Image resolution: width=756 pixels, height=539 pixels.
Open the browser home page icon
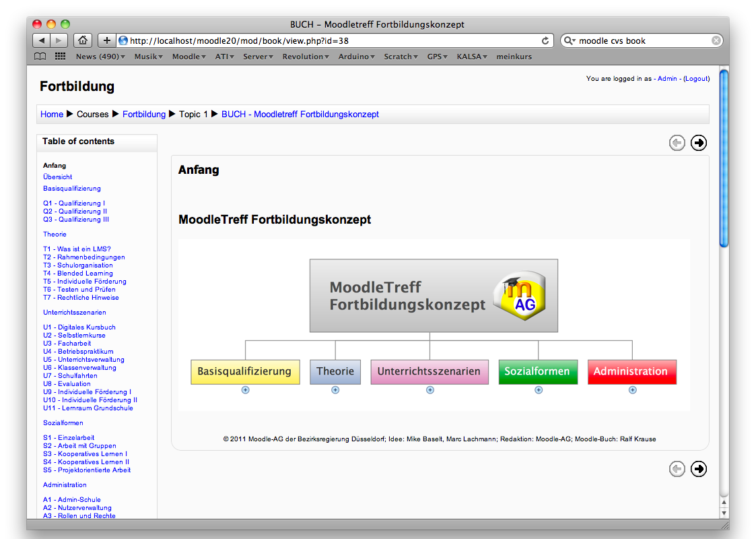(83, 40)
